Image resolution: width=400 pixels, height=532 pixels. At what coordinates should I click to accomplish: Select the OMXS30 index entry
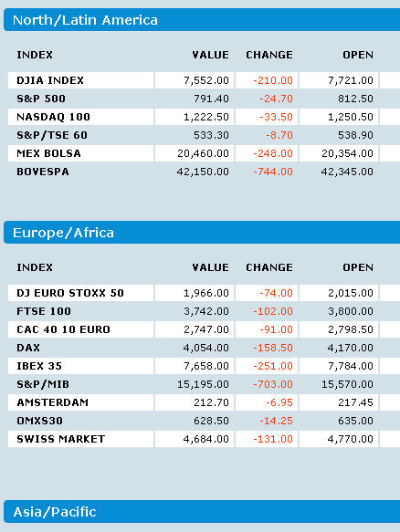(40, 421)
